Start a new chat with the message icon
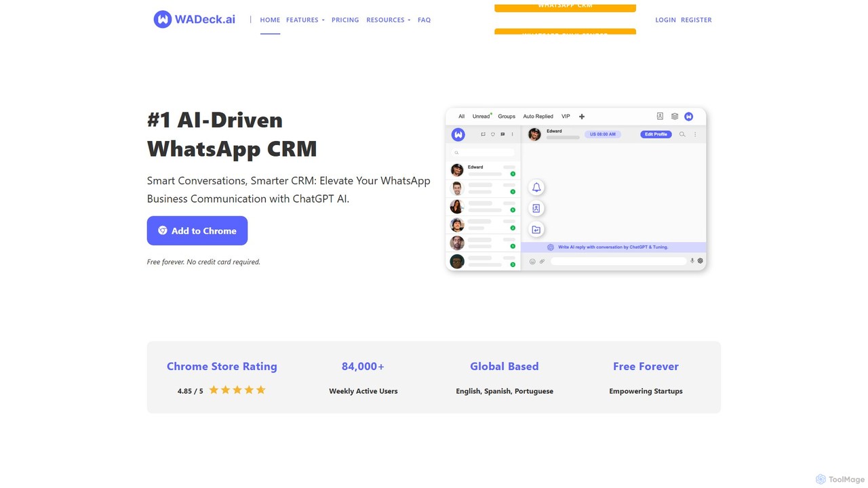 502,134
